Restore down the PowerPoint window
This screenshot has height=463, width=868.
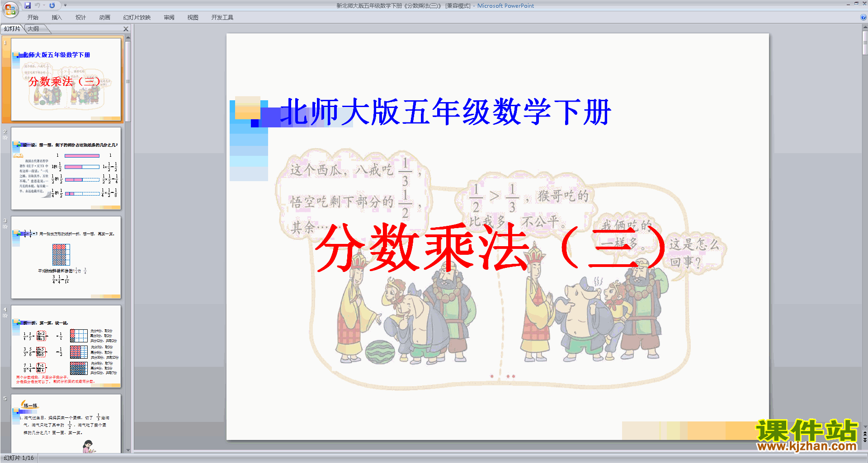click(856, 4)
